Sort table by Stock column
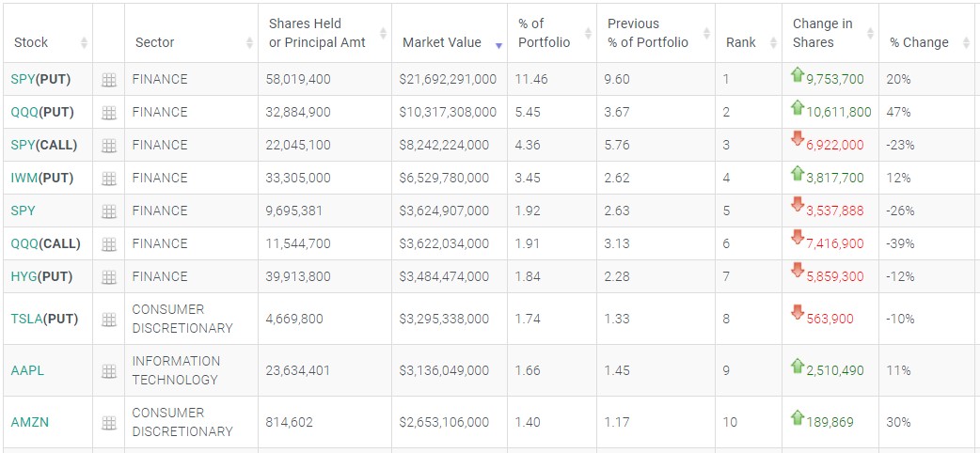Image resolution: width=980 pixels, height=453 pixels. click(x=30, y=42)
